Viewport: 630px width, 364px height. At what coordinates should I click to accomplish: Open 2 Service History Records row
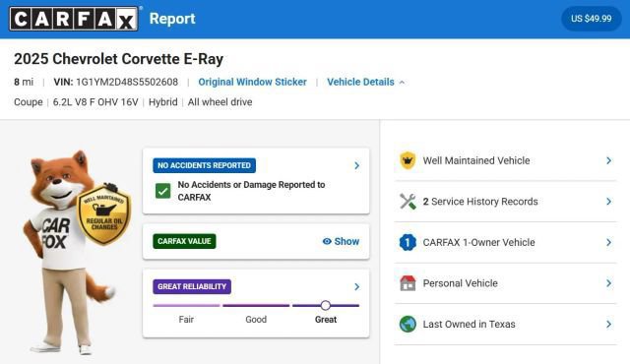pyautogui.click(x=505, y=202)
